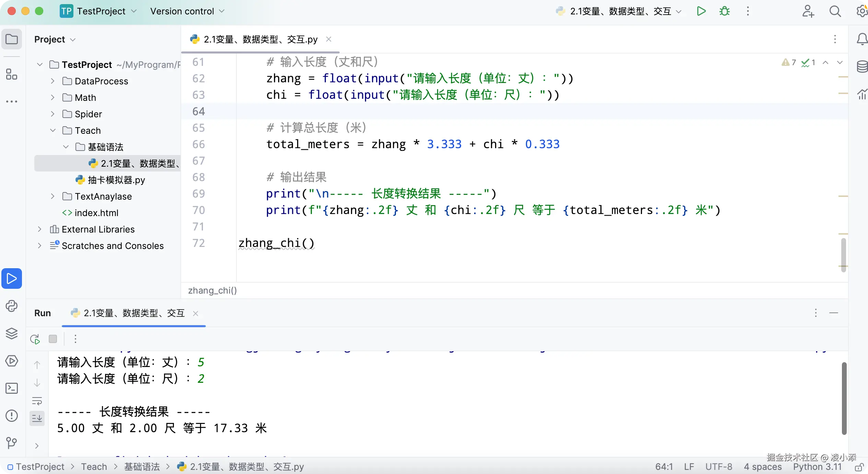The width and height of the screenshot is (868, 474).
Task: Toggle the Project tool window folder icon
Action: pyautogui.click(x=12, y=39)
